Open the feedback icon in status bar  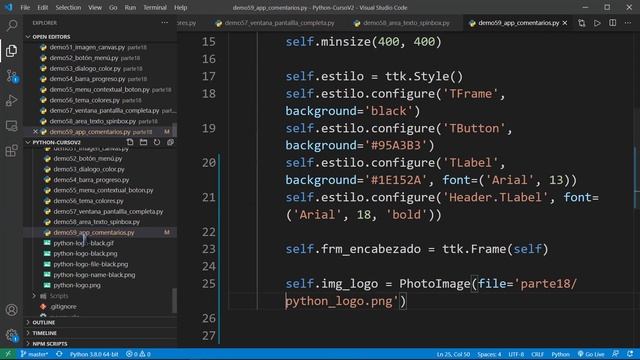tap(615, 354)
